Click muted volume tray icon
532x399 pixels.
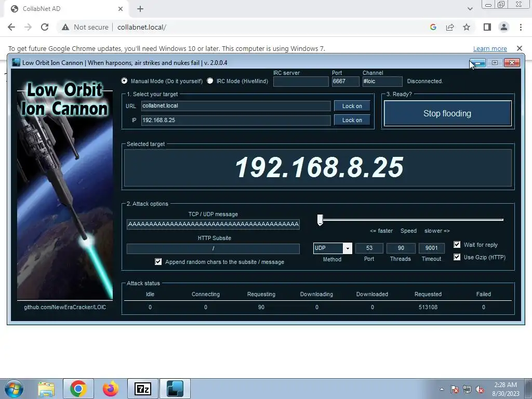click(x=480, y=390)
